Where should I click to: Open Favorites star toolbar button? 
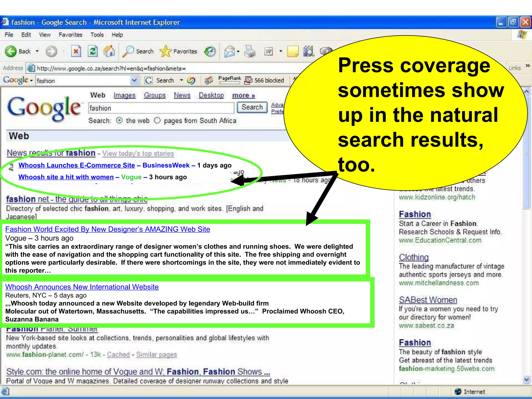(178, 51)
